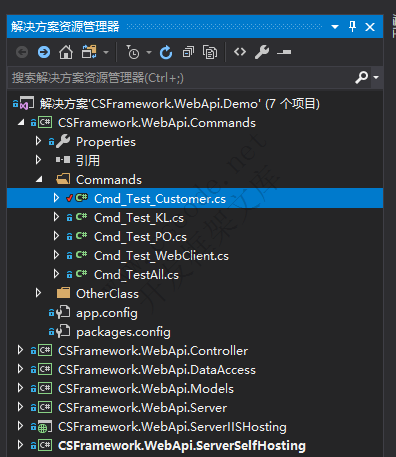The image size is (396, 457).
Task: Click the Forward navigation arrow icon
Action: pos(44,52)
